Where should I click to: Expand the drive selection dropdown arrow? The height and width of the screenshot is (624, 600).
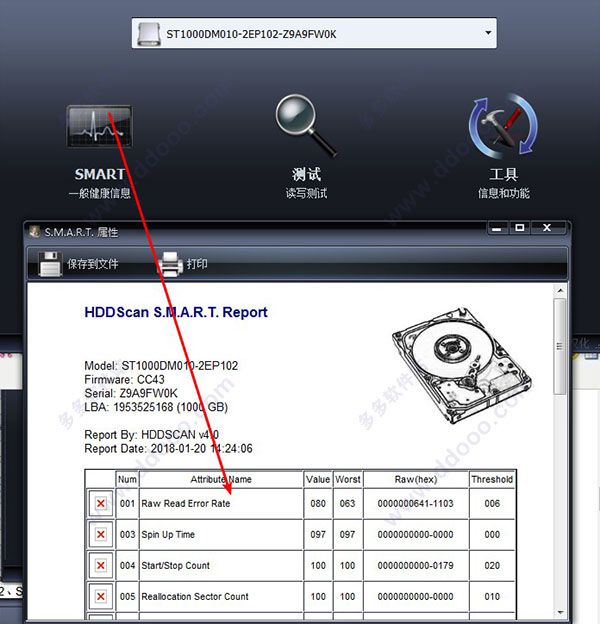[488, 33]
